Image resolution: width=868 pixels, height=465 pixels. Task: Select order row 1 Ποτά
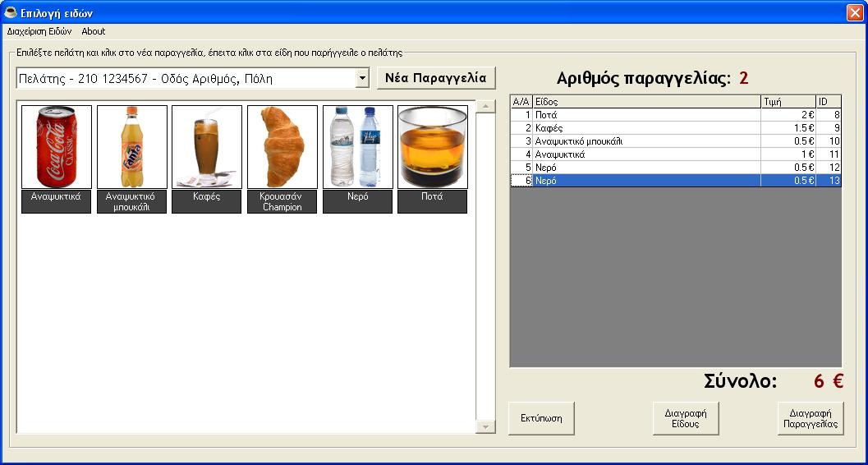click(x=676, y=115)
